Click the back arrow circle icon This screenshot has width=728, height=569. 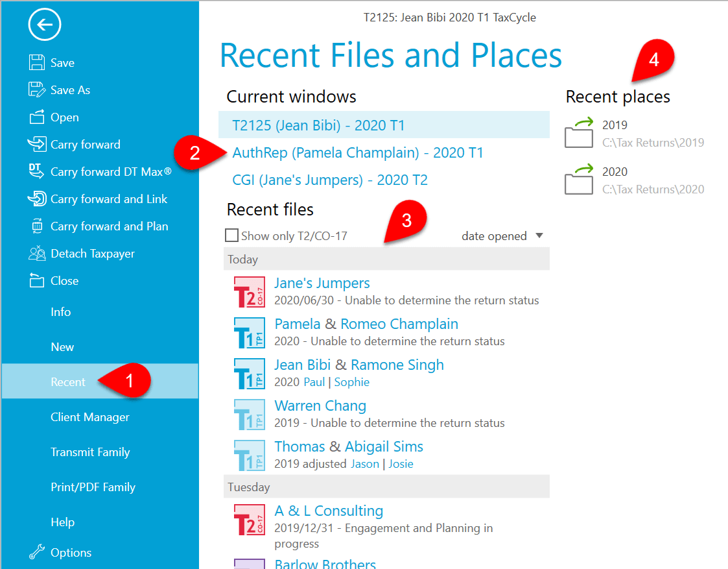coord(45,25)
